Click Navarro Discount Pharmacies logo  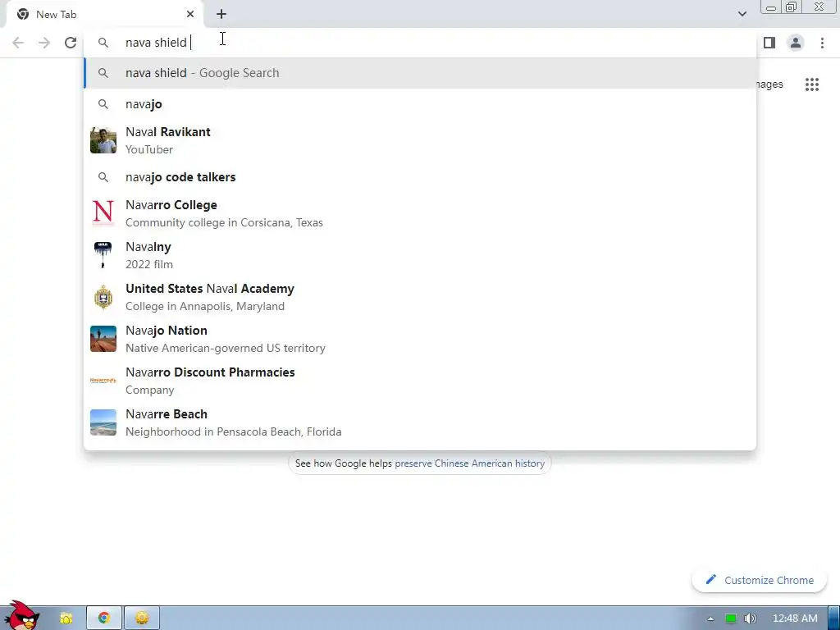[103, 381]
